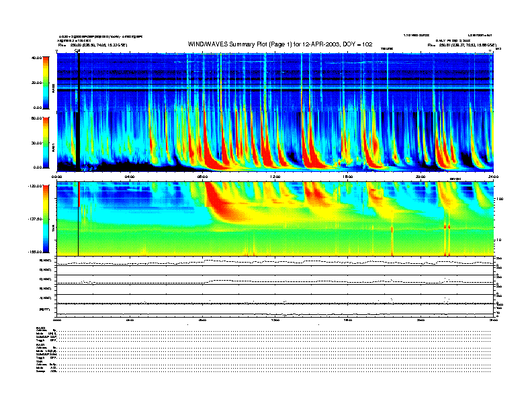Click the RAD2 heading in bottom status table
The height and width of the screenshot is (411, 532).
[x=40, y=328]
